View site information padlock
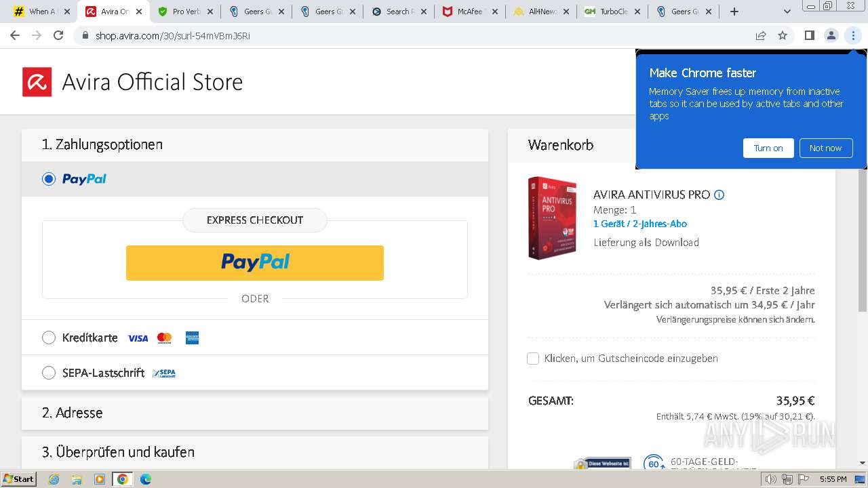This screenshot has height=488, width=868. click(85, 36)
